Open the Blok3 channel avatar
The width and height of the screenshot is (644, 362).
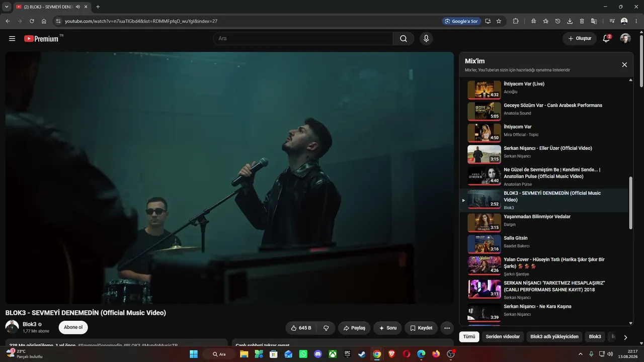point(12,327)
